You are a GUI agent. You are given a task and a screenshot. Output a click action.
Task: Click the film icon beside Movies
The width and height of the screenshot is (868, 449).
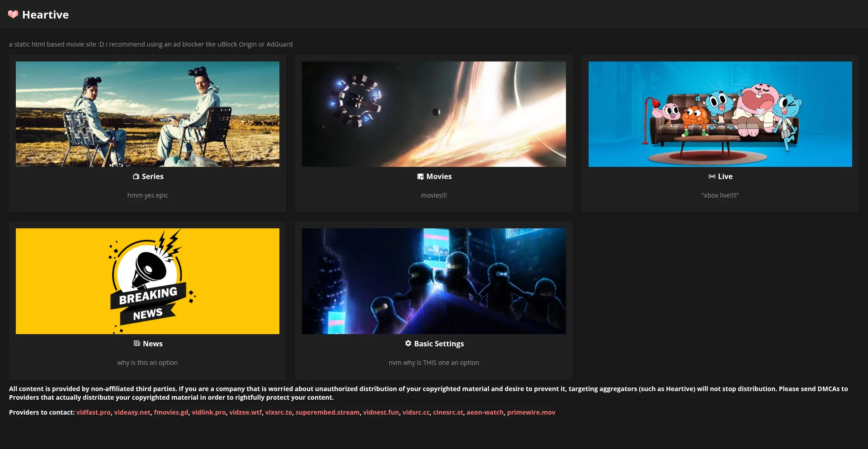(x=420, y=176)
